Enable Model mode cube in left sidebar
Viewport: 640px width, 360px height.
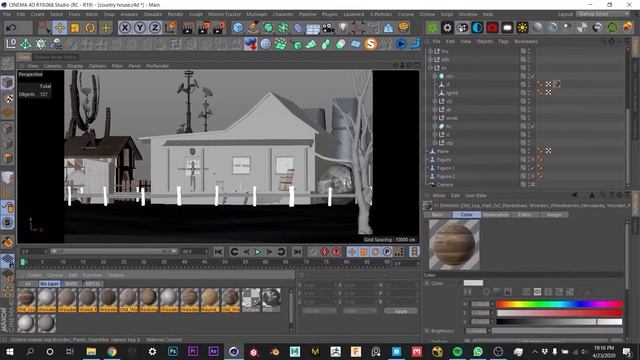tap(7, 83)
